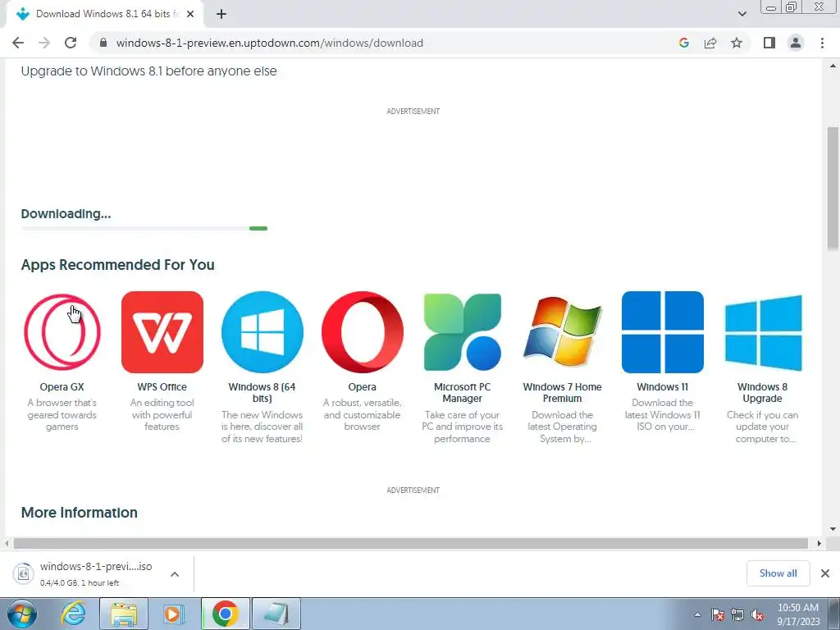Open a new tab with the plus button
840x630 pixels.
pos(221,14)
